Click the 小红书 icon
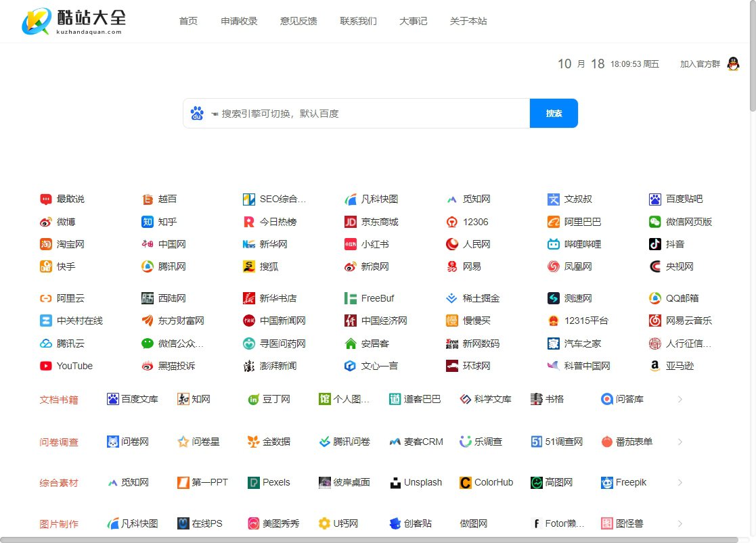Image resolution: width=756 pixels, height=543 pixels. (x=351, y=244)
